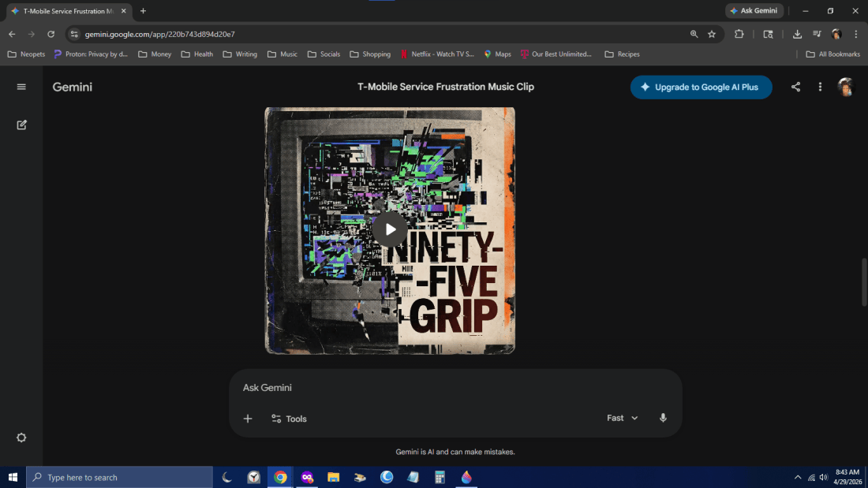This screenshot has width=868, height=488.
Task: Show hidden system tray icons chevron
Action: coord(798,477)
